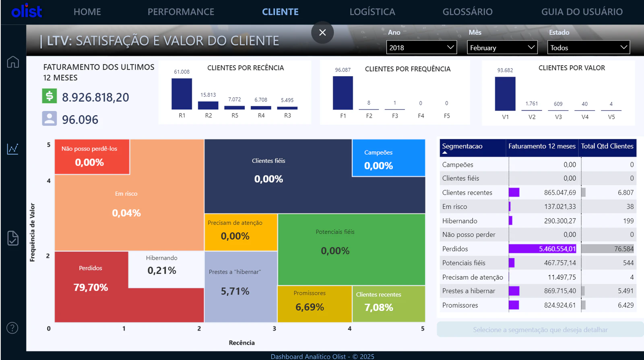Go to the HOME tab
This screenshot has height=360, width=644.
point(87,12)
